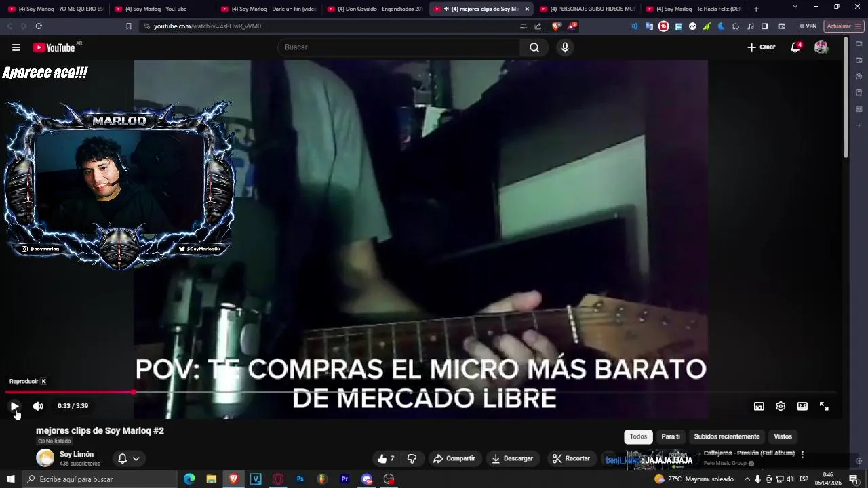Expand the browser tab search dropdown
The image size is (868, 488).
pos(795,7)
